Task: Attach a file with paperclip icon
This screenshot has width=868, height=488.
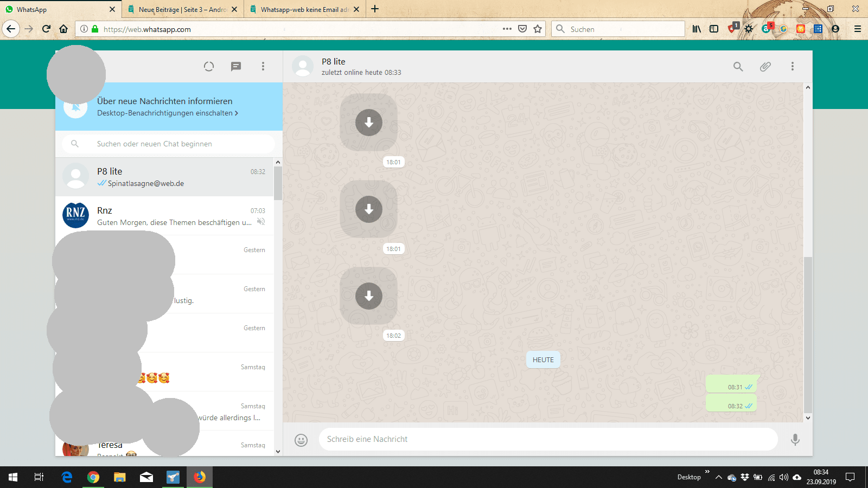Action: (765, 67)
